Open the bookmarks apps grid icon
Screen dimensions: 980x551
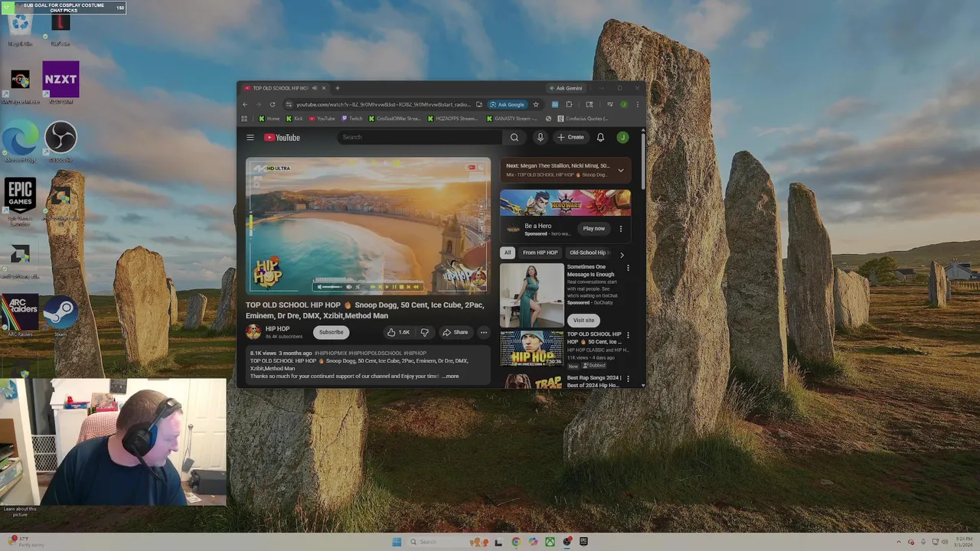tap(244, 119)
